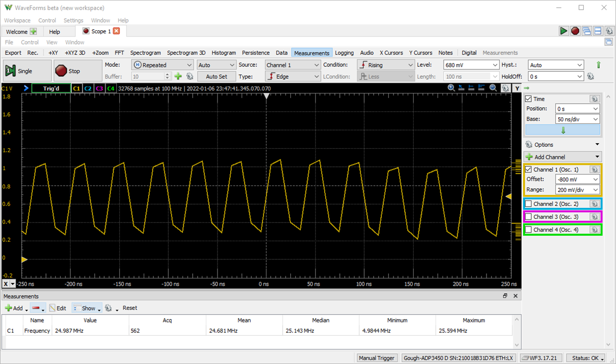Open the Condition dropdown showing Rising
616x364 pixels.
tap(385, 65)
